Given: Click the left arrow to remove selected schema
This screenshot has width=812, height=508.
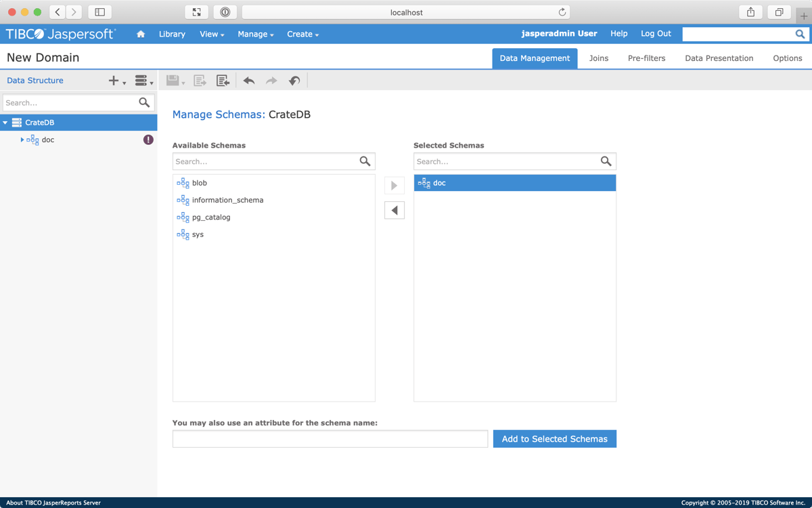Looking at the screenshot, I should click(394, 211).
